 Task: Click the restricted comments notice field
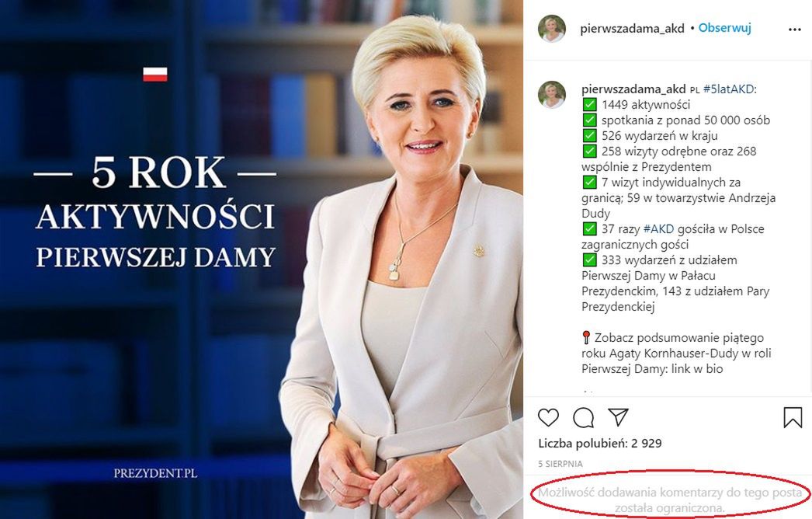[x=670, y=500]
